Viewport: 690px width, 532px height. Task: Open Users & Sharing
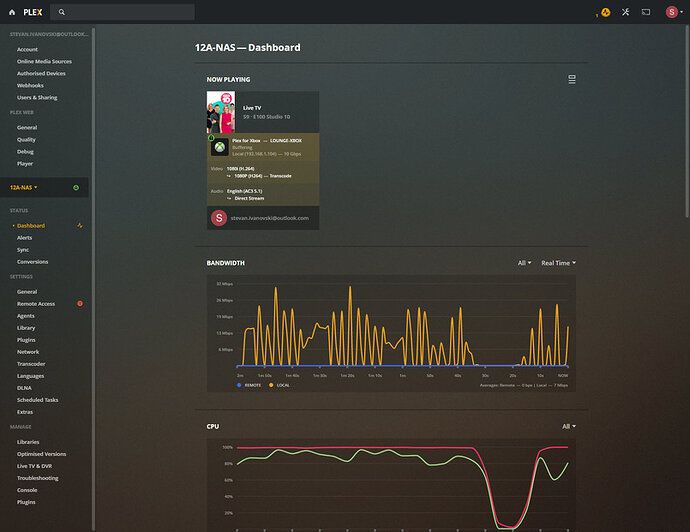(x=37, y=98)
